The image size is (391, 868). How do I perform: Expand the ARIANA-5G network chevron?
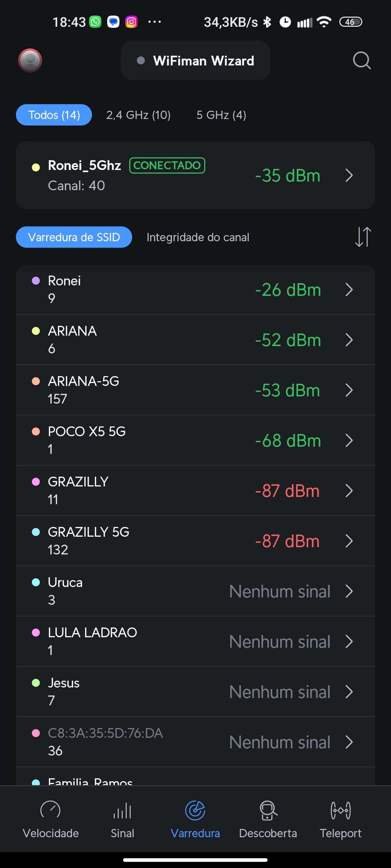coord(349,390)
